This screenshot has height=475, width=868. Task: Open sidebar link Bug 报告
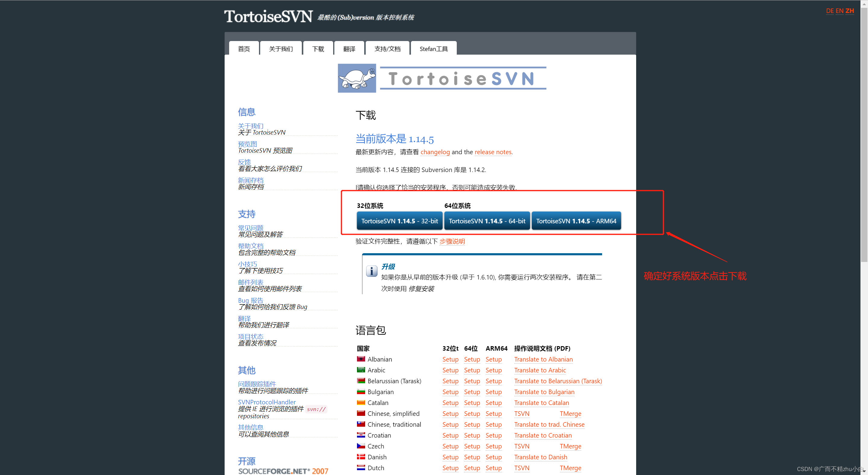[251, 300]
